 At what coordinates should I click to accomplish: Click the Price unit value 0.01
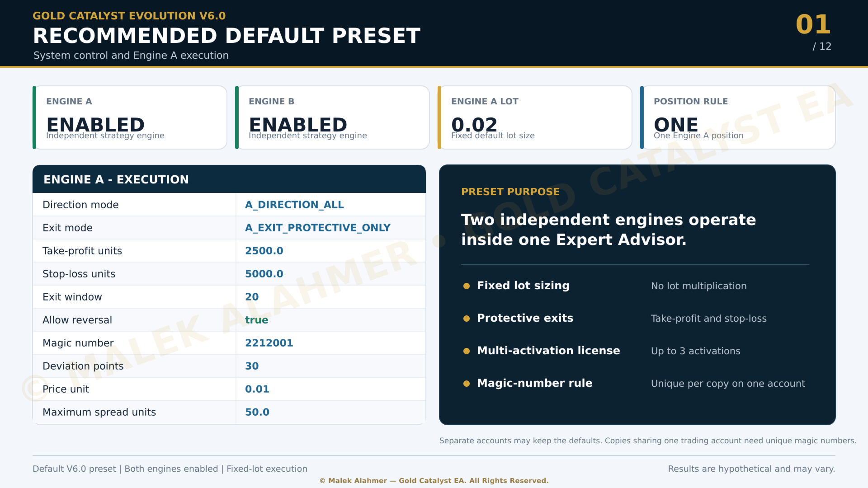coord(257,389)
